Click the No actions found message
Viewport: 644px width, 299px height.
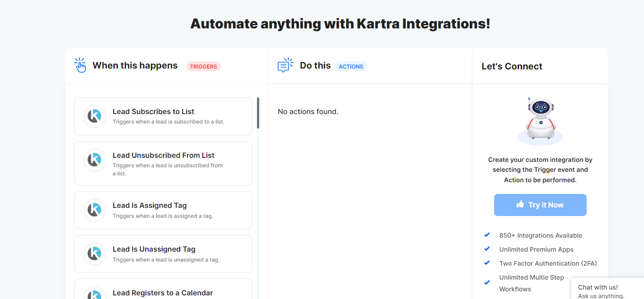(308, 111)
